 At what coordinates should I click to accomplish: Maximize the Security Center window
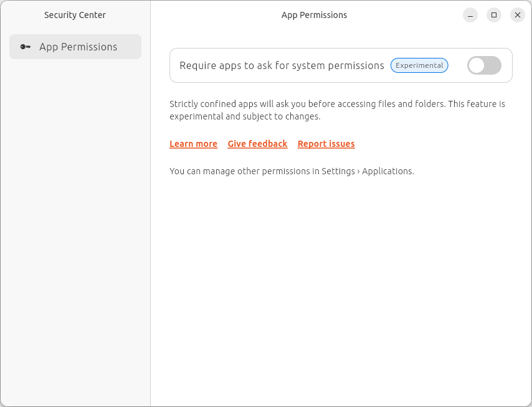[x=494, y=15]
